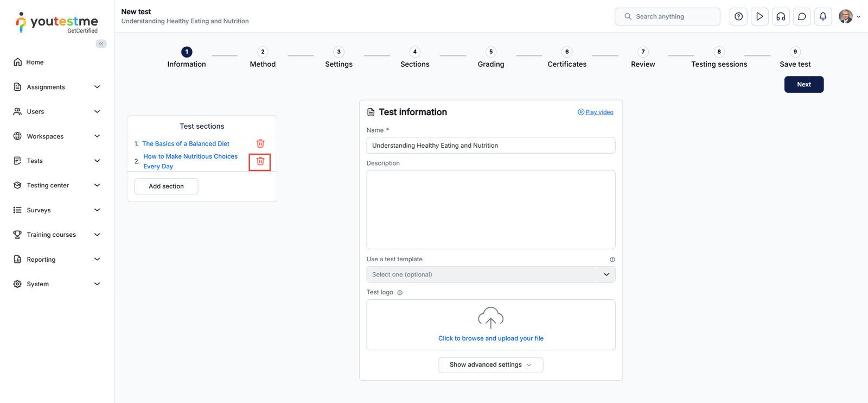Click the play tutorial icon in header
This screenshot has width=868, height=403.
point(759,17)
